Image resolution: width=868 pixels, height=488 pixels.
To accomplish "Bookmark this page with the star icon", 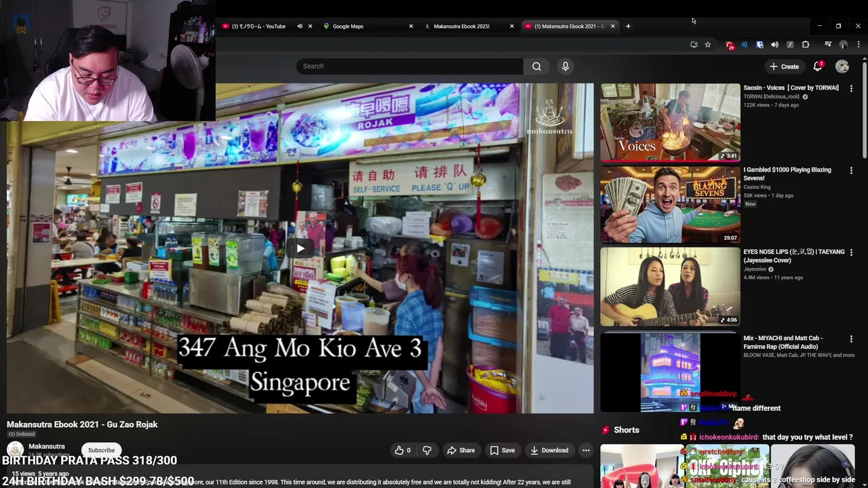I will 708,45.
